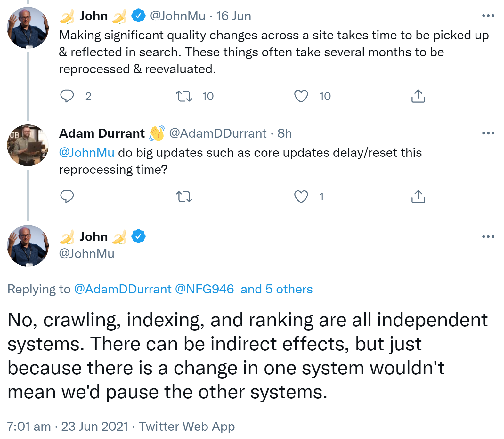Screen dimensions: 504x439
Task: Open John's avatar on the first tweet
Action: click(28, 28)
